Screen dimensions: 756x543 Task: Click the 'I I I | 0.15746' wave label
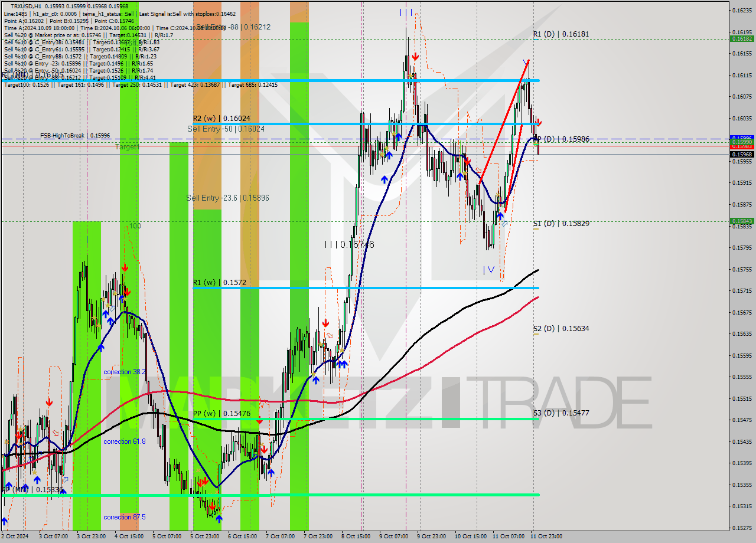[349, 244]
